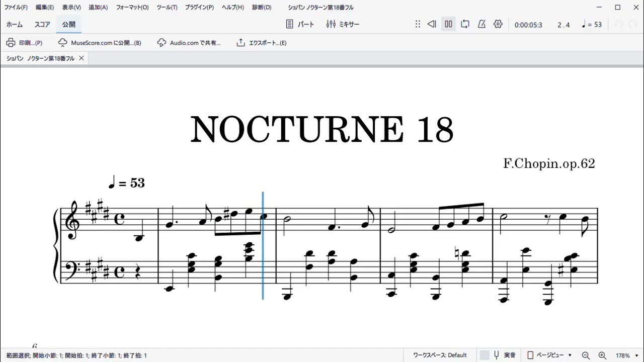The width and height of the screenshot is (644, 362).
Task: Click the ワークスペース: Default label
Action: (x=440, y=355)
